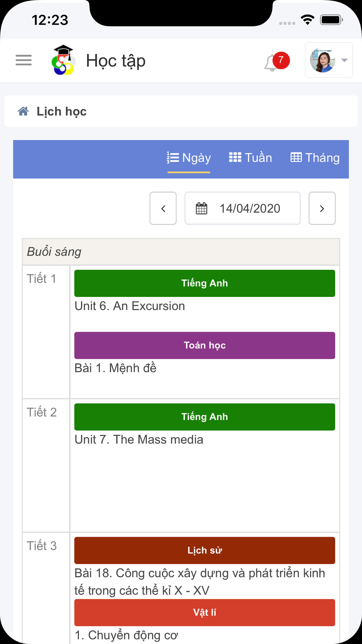Open notifications bell showing 7 alerts
The width and height of the screenshot is (362, 644).
click(x=277, y=62)
